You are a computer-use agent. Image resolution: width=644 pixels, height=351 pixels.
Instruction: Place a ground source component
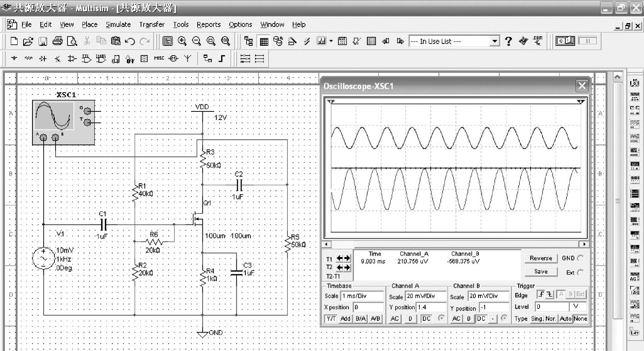[14, 58]
